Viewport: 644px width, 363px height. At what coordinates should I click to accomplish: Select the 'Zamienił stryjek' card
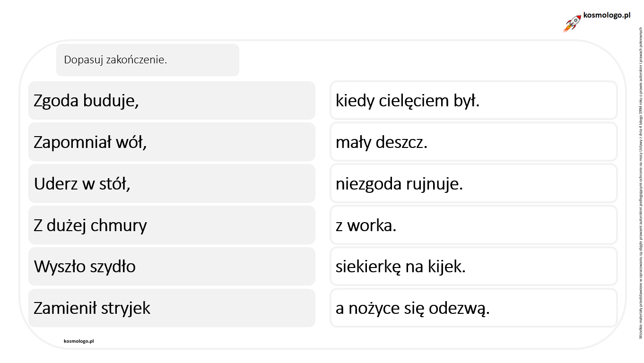[x=172, y=308]
